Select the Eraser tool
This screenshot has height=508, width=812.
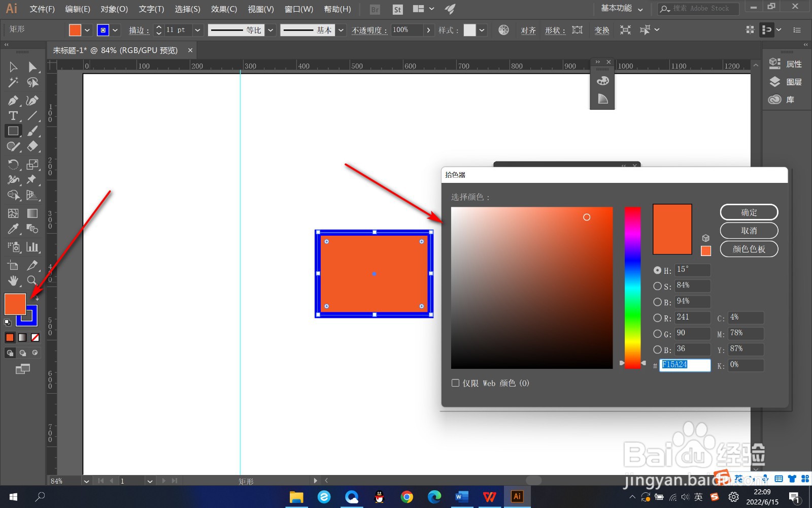(x=32, y=146)
